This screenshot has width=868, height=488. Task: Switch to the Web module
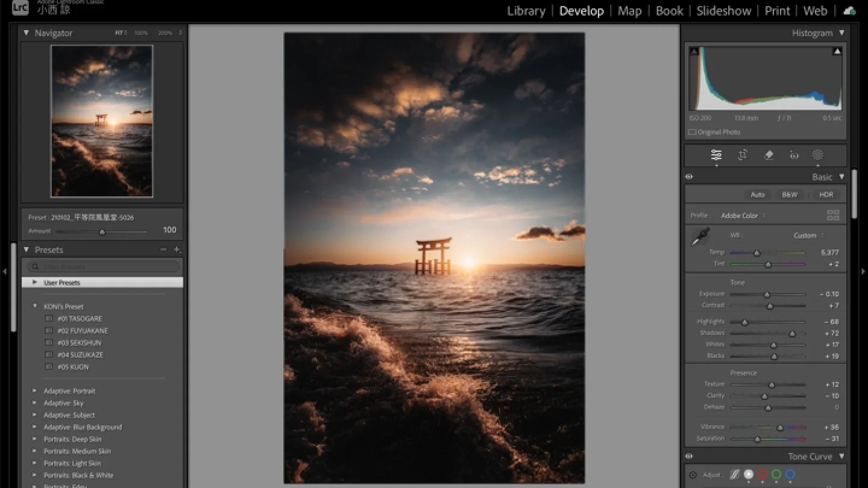[x=816, y=11]
